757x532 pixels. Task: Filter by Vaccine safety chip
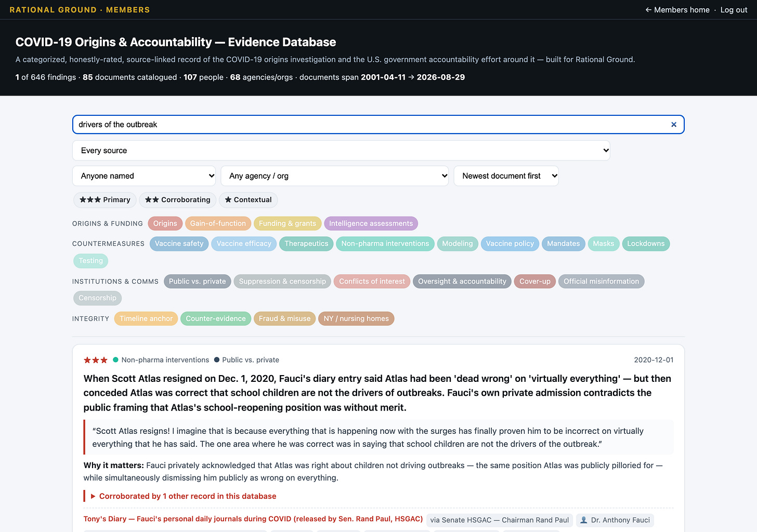179,244
